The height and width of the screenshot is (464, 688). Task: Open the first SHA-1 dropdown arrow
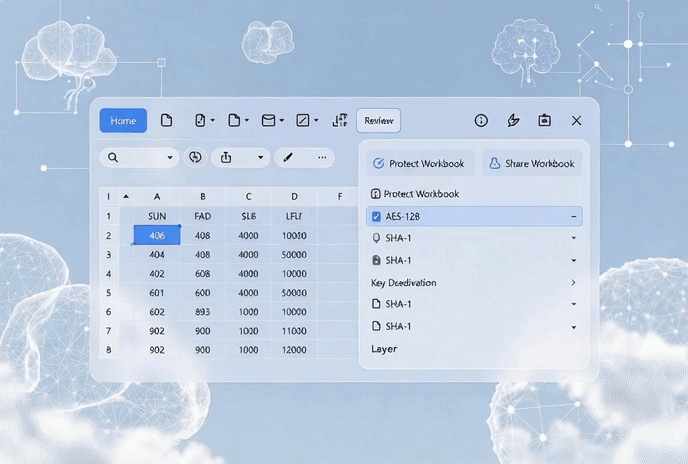[x=573, y=238]
